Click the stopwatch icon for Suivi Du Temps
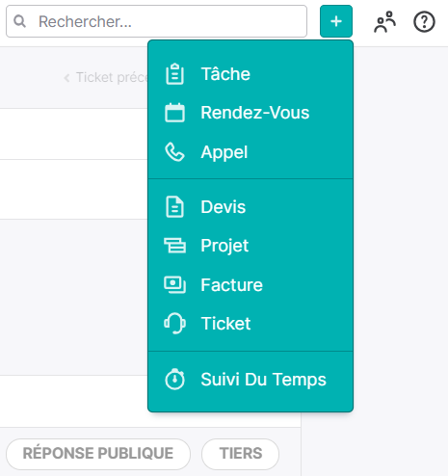Image resolution: width=448 pixels, height=476 pixels. (x=174, y=380)
